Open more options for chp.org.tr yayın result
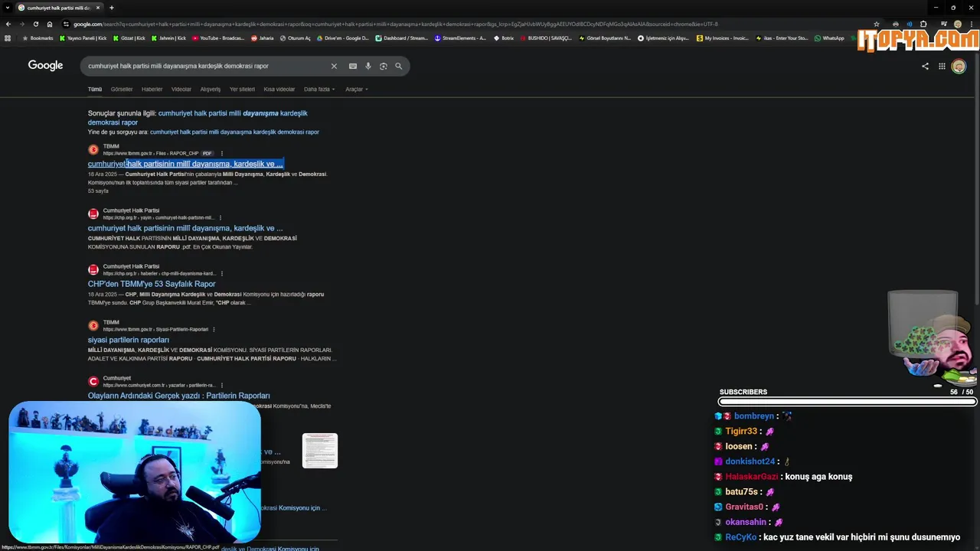 (x=222, y=217)
